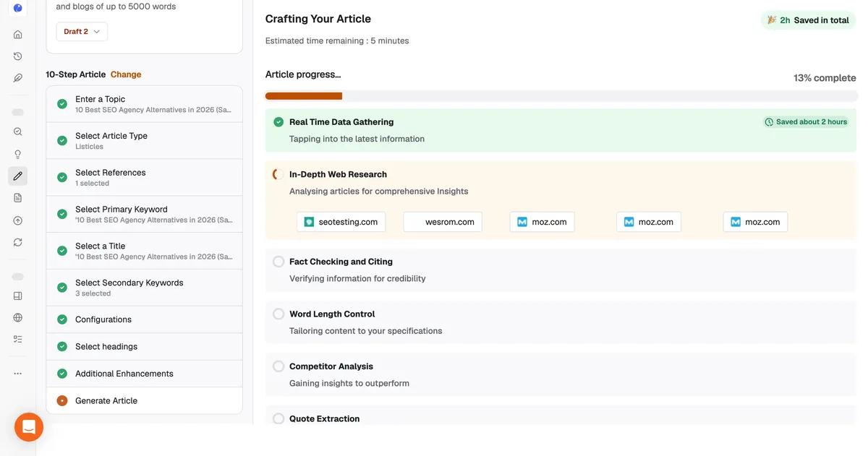Click the green check beside Select a Title
The width and height of the screenshot is (868, 456).
click(62, 251)
